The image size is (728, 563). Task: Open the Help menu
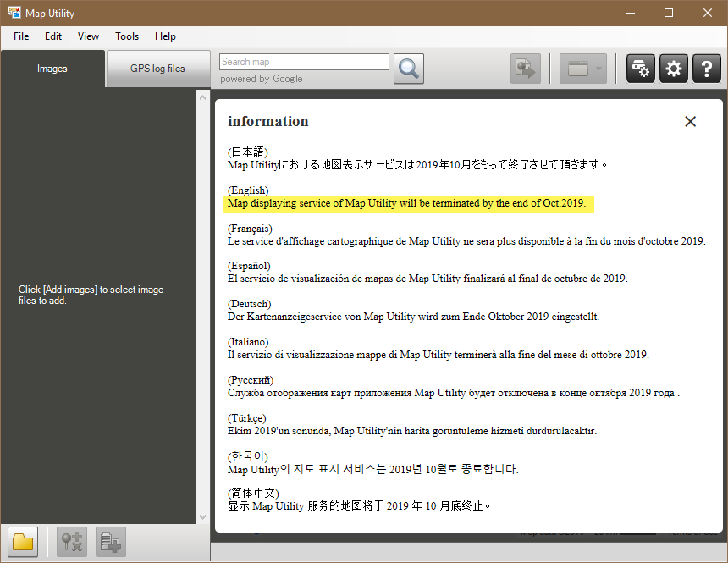coord(166,36)
